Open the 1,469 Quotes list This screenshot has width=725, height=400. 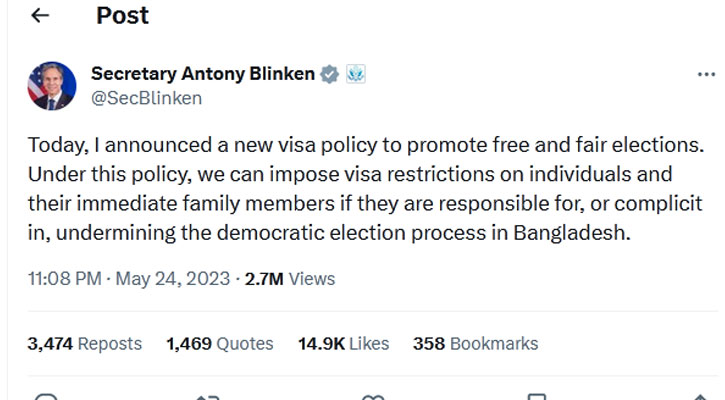219,343
